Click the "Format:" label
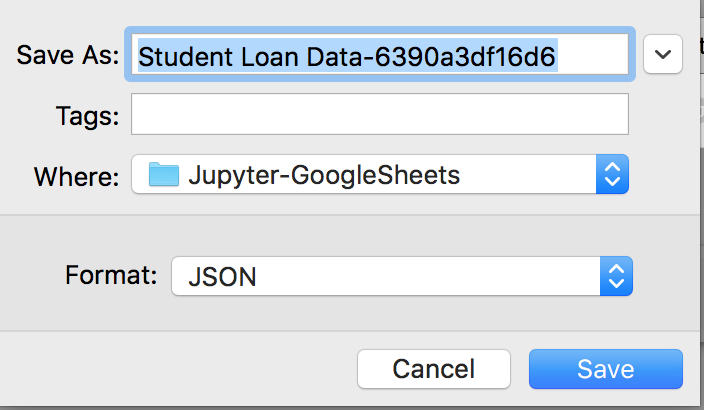The height and width of the screenshot is (410, 704). 111,275
